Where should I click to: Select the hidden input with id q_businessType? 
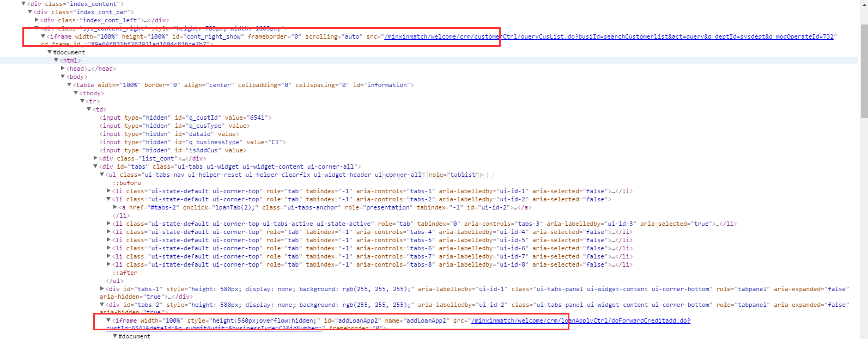click(192, 142)
